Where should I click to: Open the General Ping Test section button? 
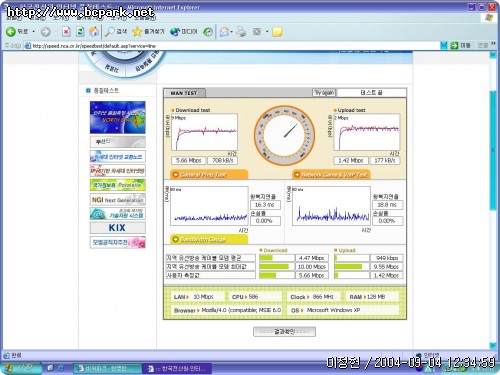point(209,174)
